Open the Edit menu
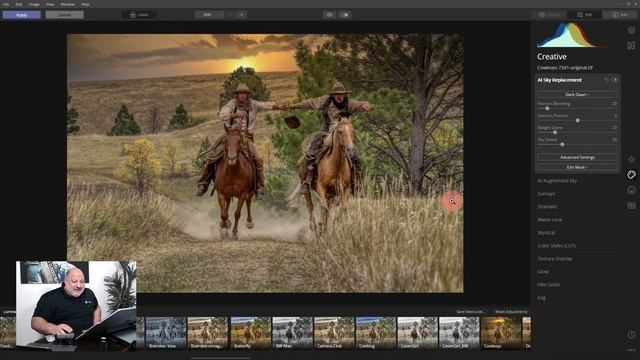 [x=19, y=4]
